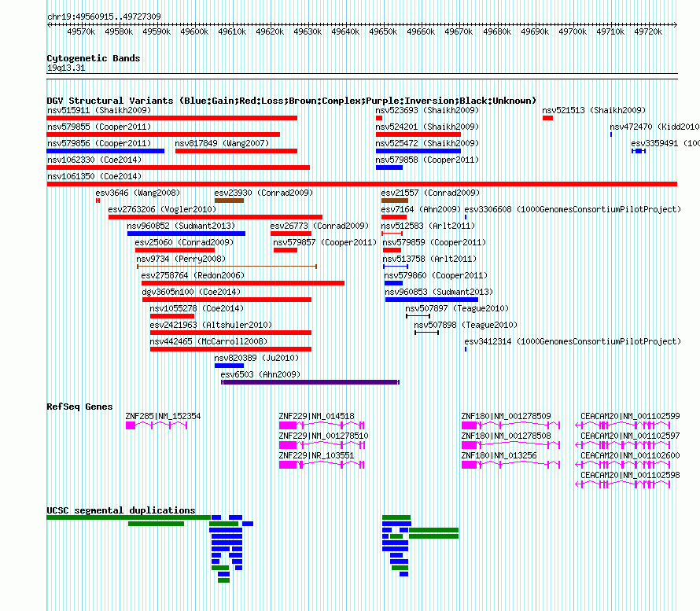Click the nsv523693 (Shaikh2009) label
The width and height of the screenshot is (700, 611).
tap(427, 110)
